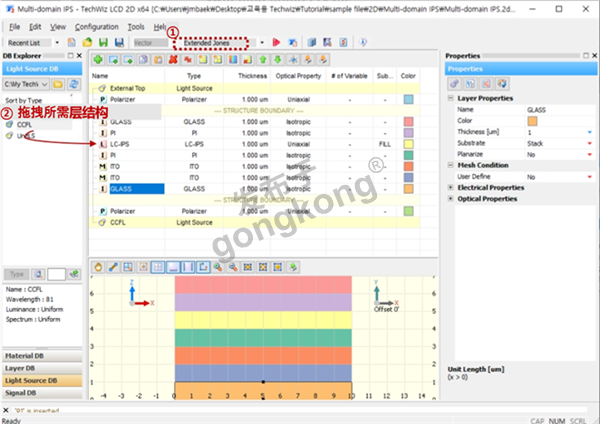Toggle the grid display button in view toolbar
This screenshot has height=424, width=600.
(158, 267)
